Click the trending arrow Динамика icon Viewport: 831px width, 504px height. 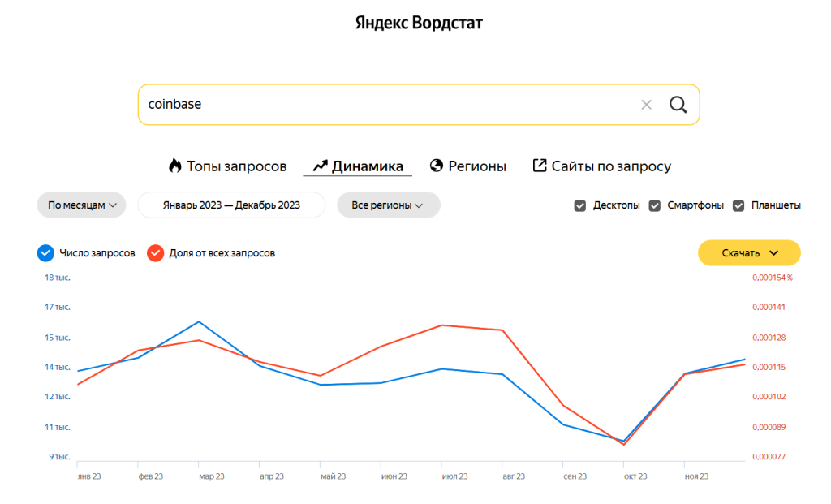pos(320,166)
